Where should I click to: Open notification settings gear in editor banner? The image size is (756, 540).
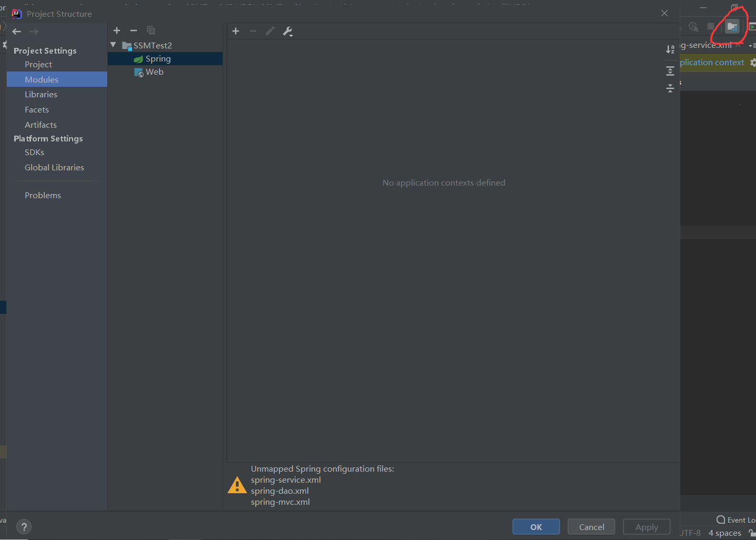[x=753, y=63]
